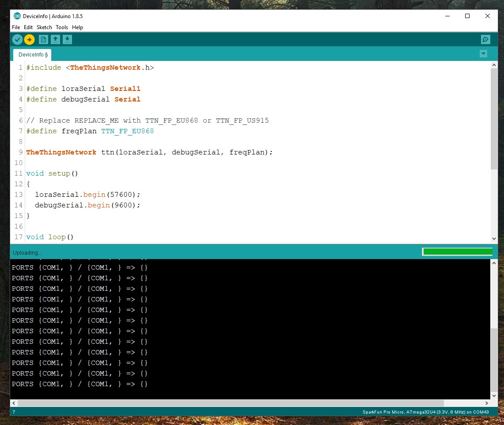Screen dimensions: 504x425
Task: Create a new sketch with the New icon
Action: [x=43, y=40]
